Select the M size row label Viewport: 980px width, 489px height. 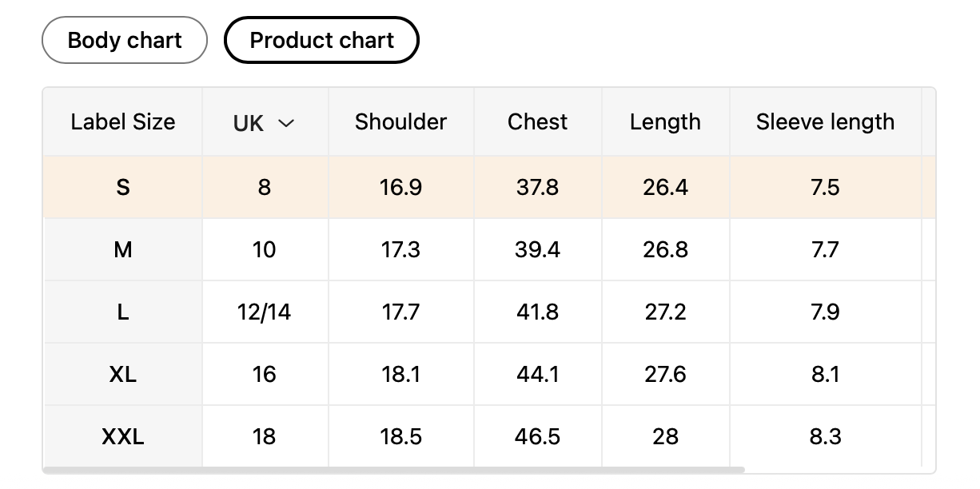(122, 249)
